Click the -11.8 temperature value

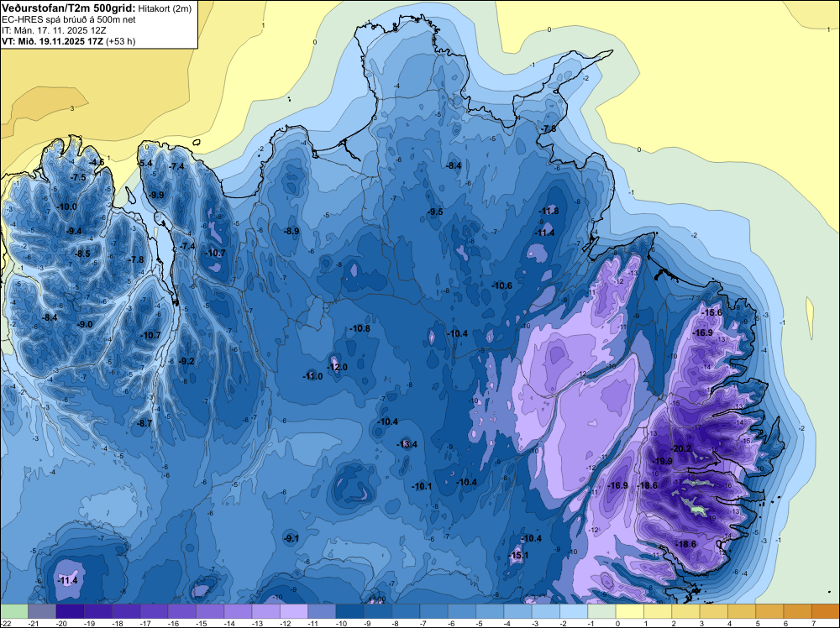point(548,211)
